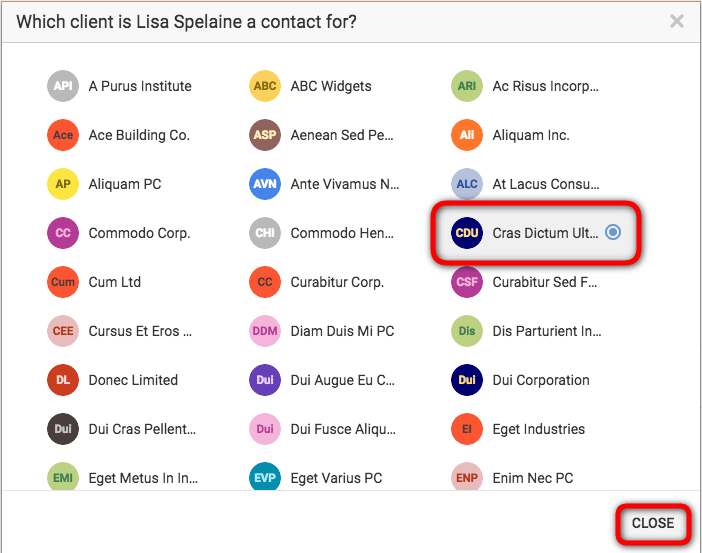
Task: Click the teal EVP avatar icon
Action: [265, 477]
